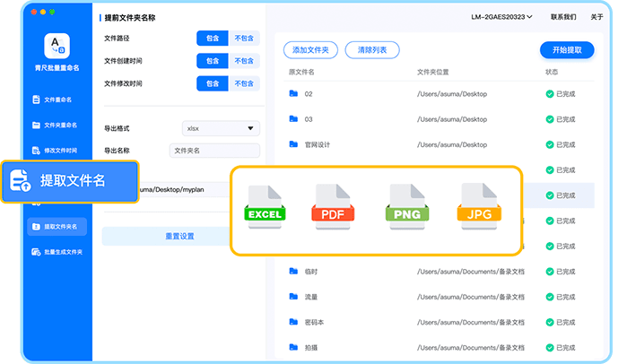Image resolution: width=627 pixels, height=364 pixels.
Task: Click the folder icon beside 官网设计
Action: [x=293, y=143]
